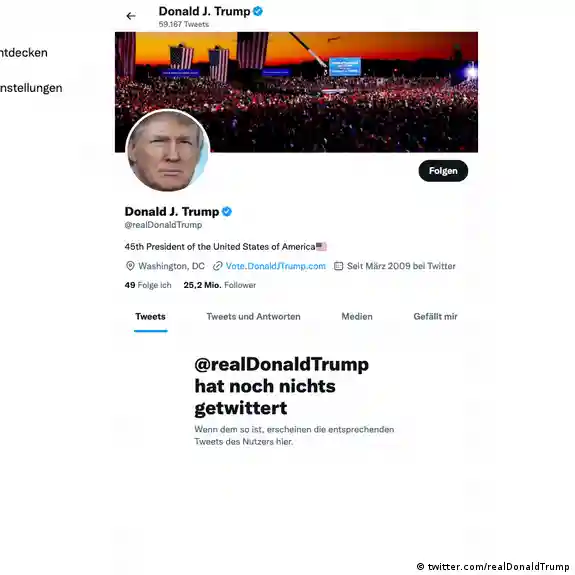Open Einstellungen in the sidebar

point(31,88)
